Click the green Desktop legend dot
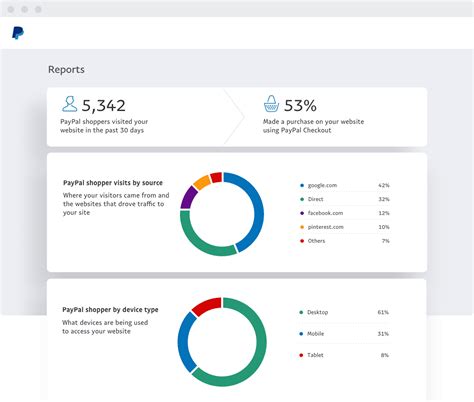Viewport: 474px width, 402px height. [x=301, y=312]
